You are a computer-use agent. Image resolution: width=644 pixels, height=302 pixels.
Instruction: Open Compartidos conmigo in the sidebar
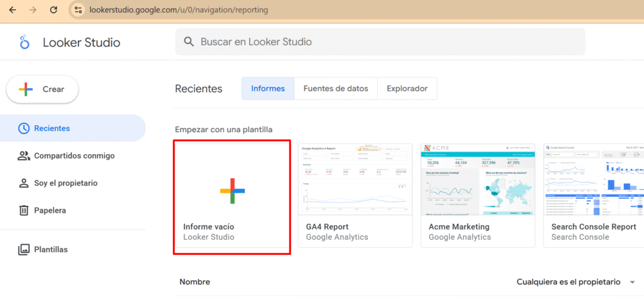pos(73,156)
